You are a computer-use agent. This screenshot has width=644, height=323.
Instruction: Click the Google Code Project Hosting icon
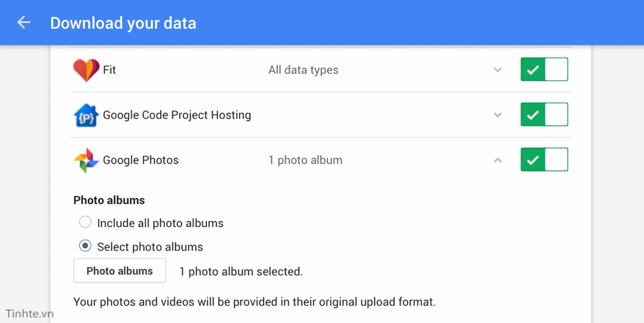pyautogui.click(x=86, y=115)
